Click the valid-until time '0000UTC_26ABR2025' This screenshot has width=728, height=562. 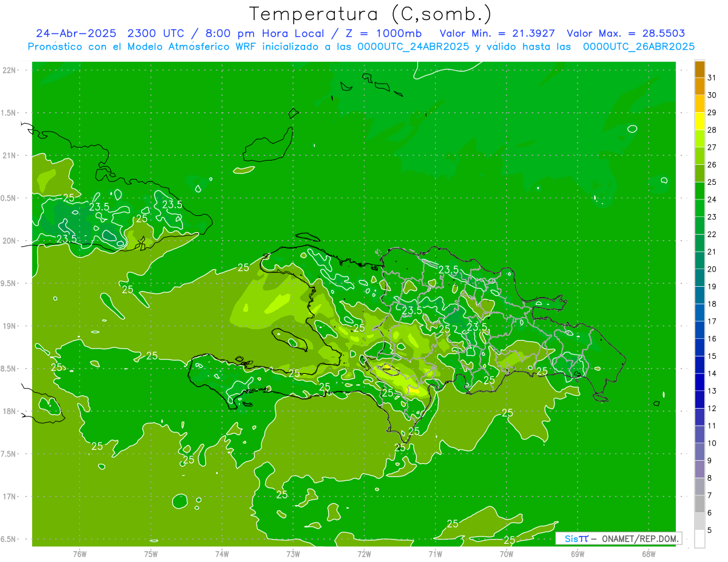pyautogui.click(x=639, y=47)
